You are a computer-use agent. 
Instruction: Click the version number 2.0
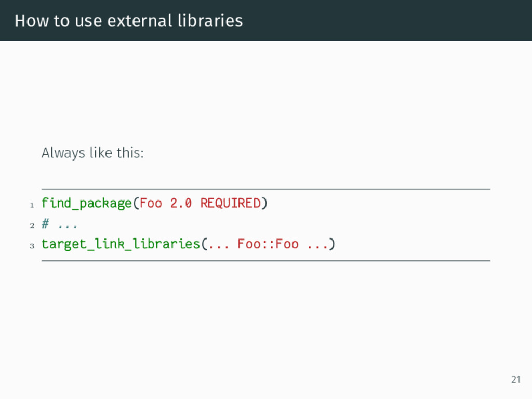[181, 203]
